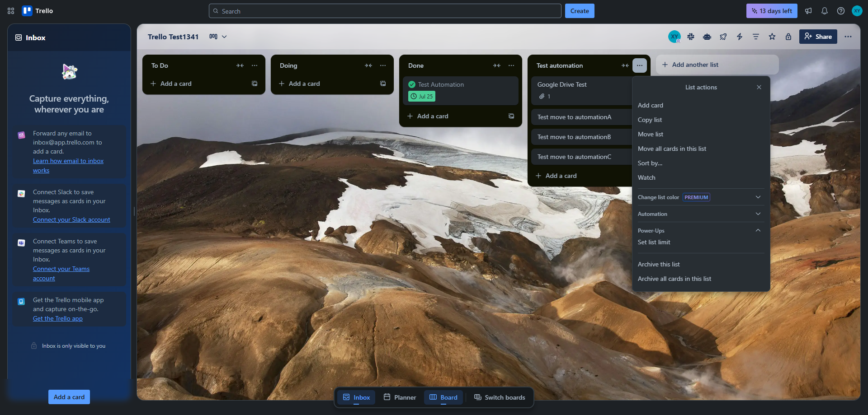Select Move all cards in this list
The image size is (868, 415).
click(701, 149)
